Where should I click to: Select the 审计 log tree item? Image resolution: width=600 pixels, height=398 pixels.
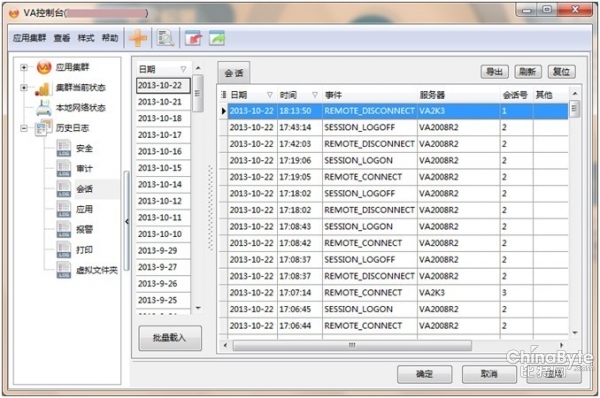click(84, 168)
